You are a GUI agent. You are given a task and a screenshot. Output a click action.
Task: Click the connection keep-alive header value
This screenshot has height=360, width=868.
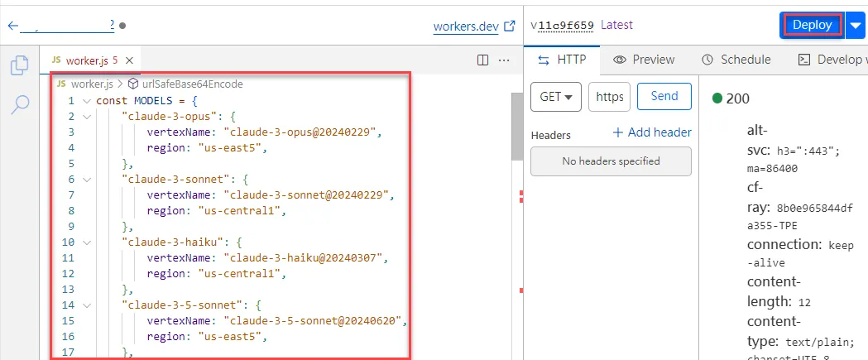pos(801,254)
